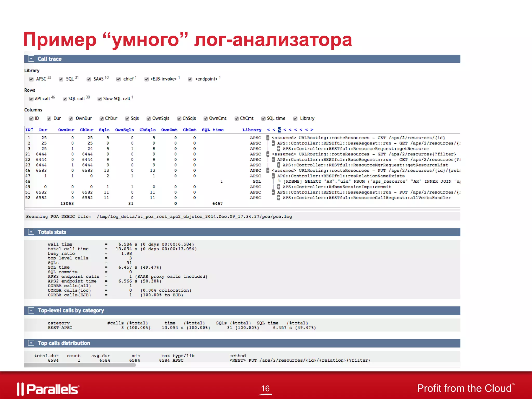Uncheck the SQL call rows checkbox
This screenshot has width=532, height=399.
[65, 99]
